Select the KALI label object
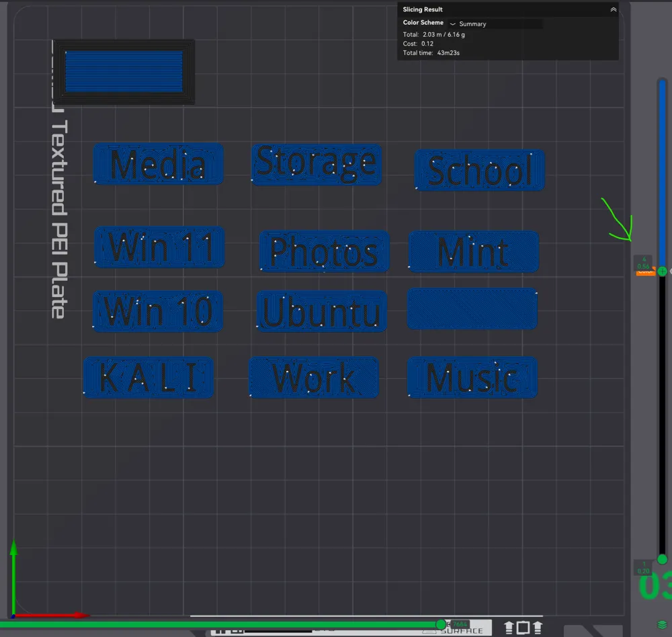Viewport: 672px width, 637px height. pos(149,377)
